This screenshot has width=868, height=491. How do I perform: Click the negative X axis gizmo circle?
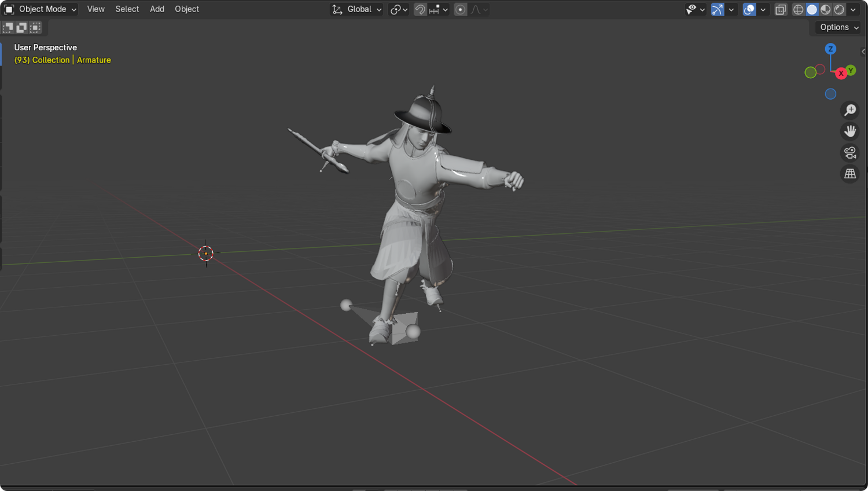coord(821,69)
